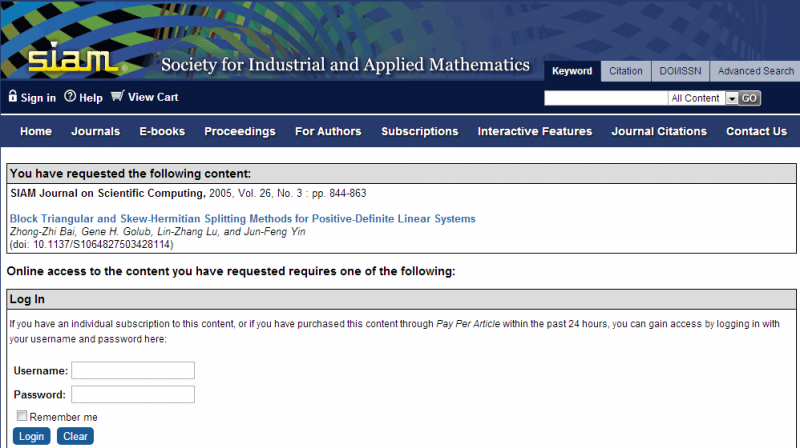800x448 pixels.
Task: Go to Home in navigation bar
Action: (36, 131)
